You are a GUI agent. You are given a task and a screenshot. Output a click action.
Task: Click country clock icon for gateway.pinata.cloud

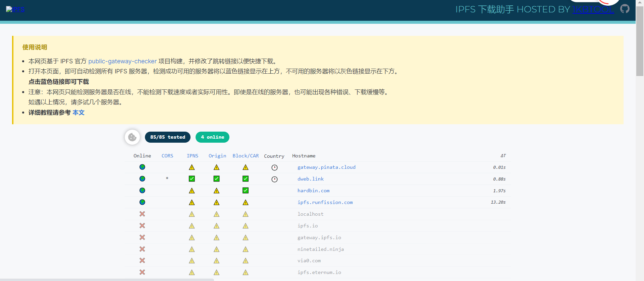coord(274,167)
